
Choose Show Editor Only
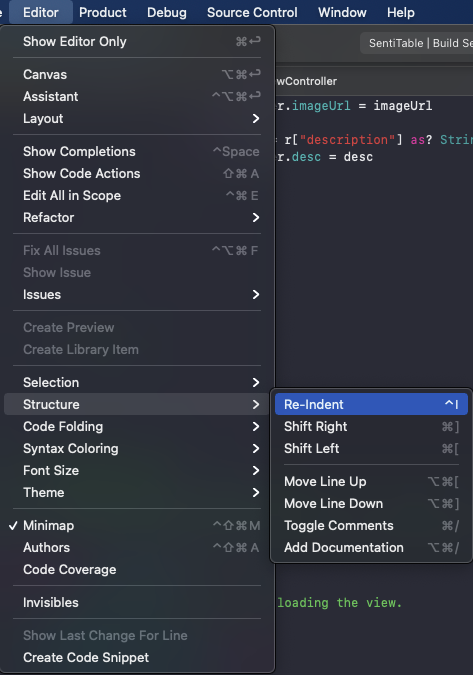(x=139, y=42)
